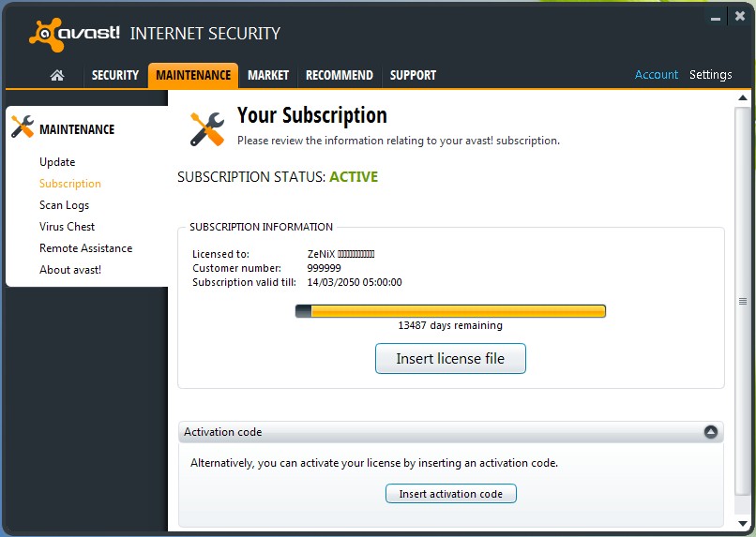Click the scrollbar down arrow
Image resolution: width=756 pixels, height=537 pixels.
(743, 524)
